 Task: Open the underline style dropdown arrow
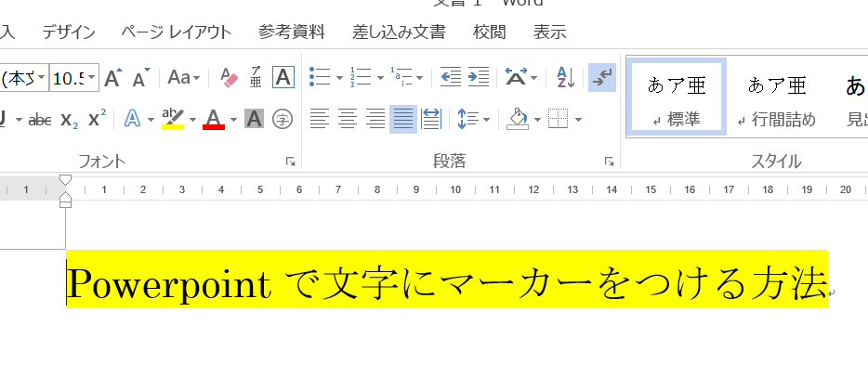[x=19, y=120]
